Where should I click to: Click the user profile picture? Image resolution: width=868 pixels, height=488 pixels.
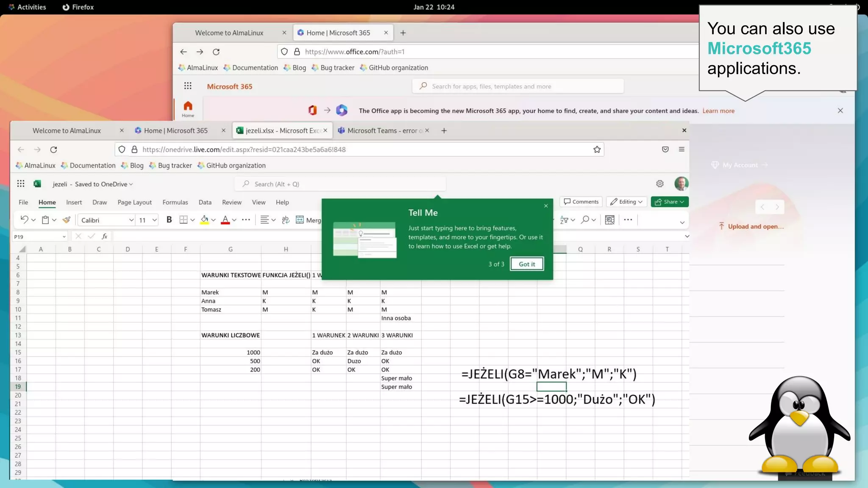[681, 184]
